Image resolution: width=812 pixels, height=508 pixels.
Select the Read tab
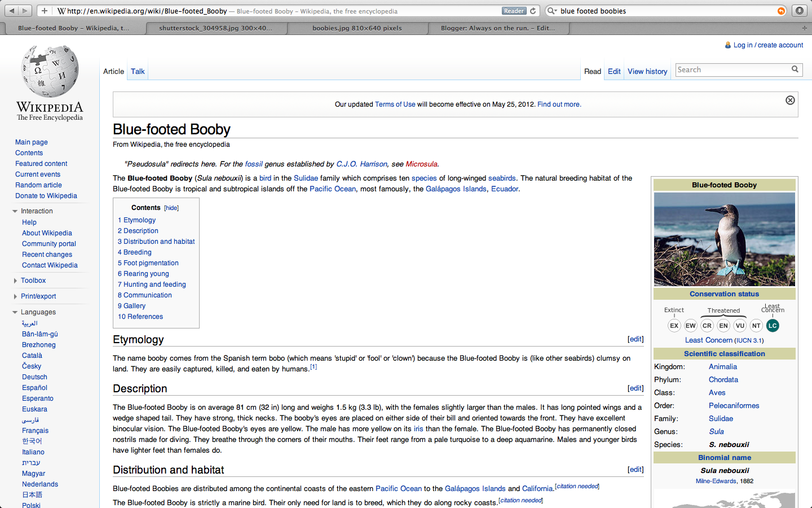click(593, 72)
